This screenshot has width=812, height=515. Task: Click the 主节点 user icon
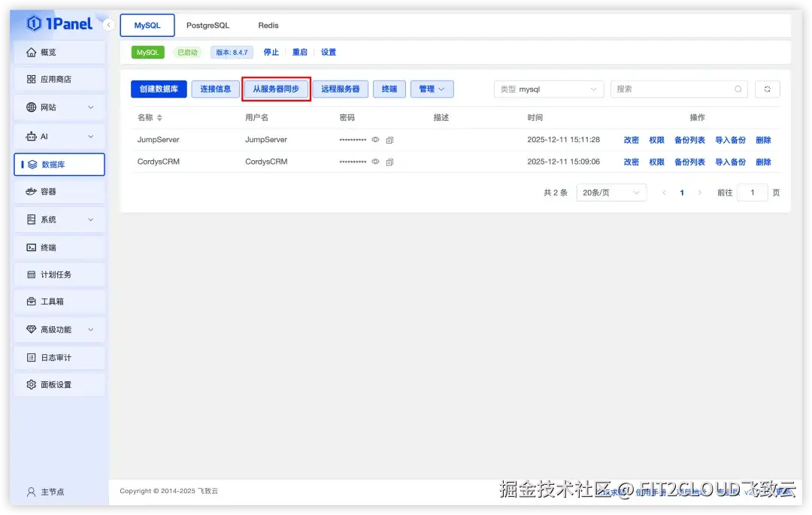point(31,492)
